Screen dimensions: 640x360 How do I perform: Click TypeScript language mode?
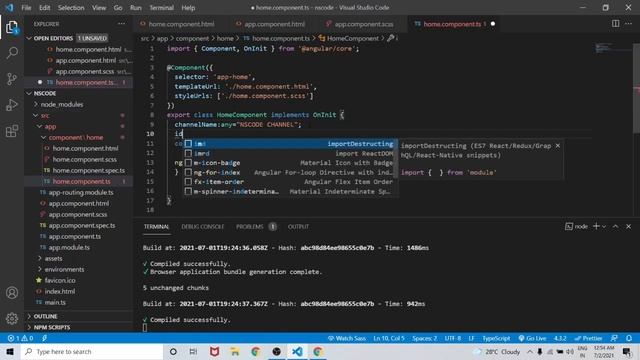point(496,338)
